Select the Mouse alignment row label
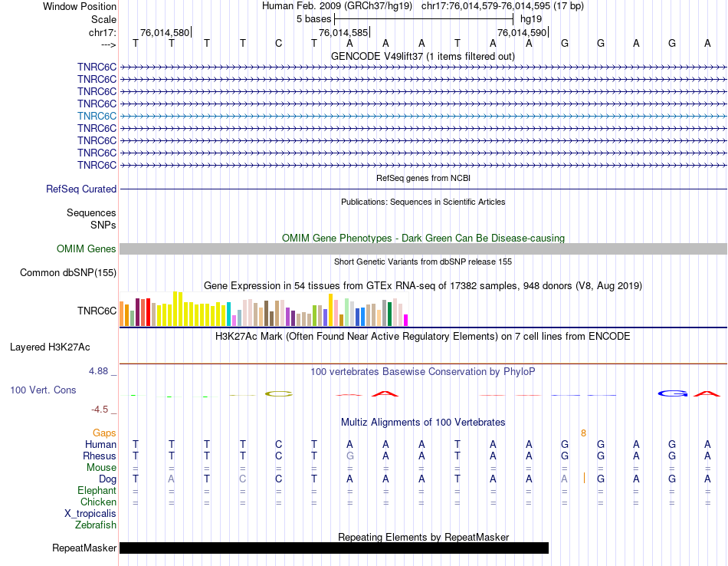This screenshot has width=728, height=566. point(101,468)
